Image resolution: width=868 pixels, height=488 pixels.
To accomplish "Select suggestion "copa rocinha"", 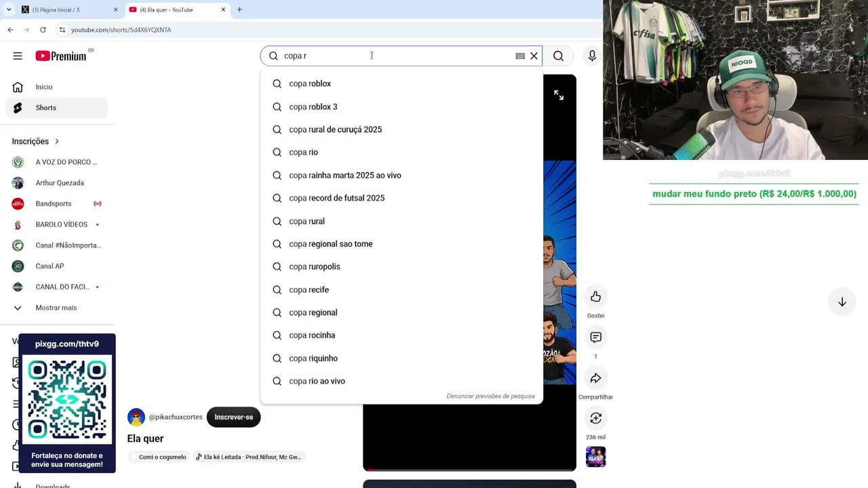I will 401,335.
